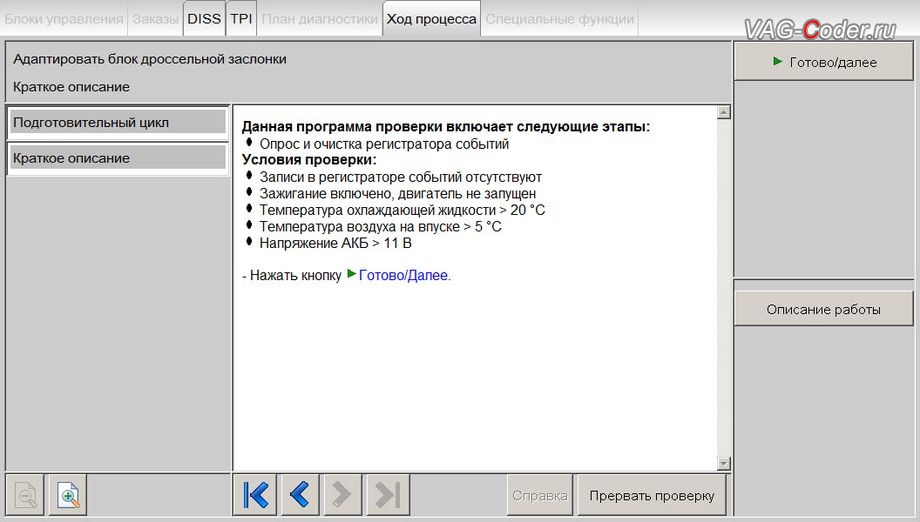This screenshot has width=920, height=522.
Task: Click the greyed zoom out document icon
Action: (25, 496)
